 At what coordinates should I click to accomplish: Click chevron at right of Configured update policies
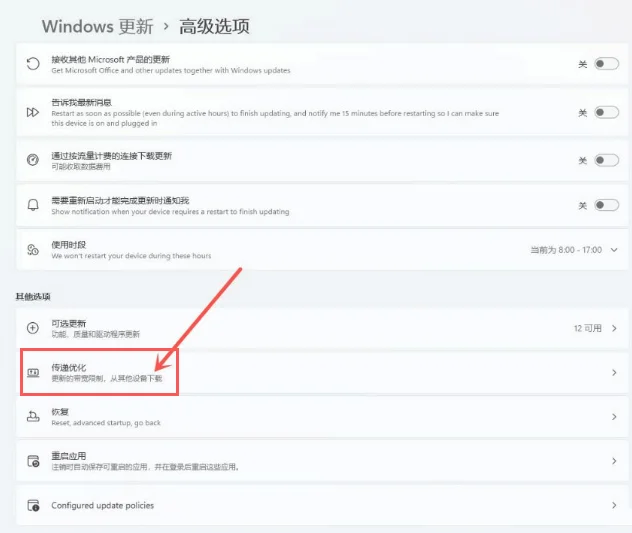tap(614, 505)
